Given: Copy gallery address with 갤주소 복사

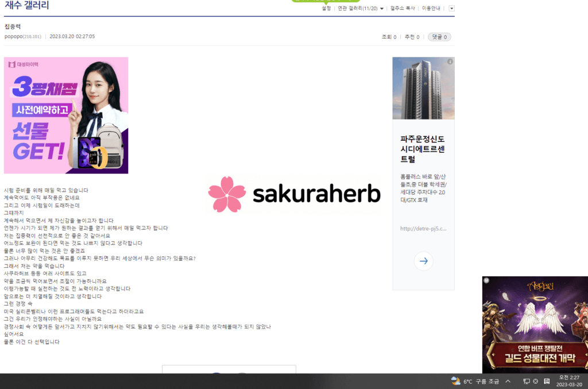Looking at the screenshot, I should click(x=403, y=8).
